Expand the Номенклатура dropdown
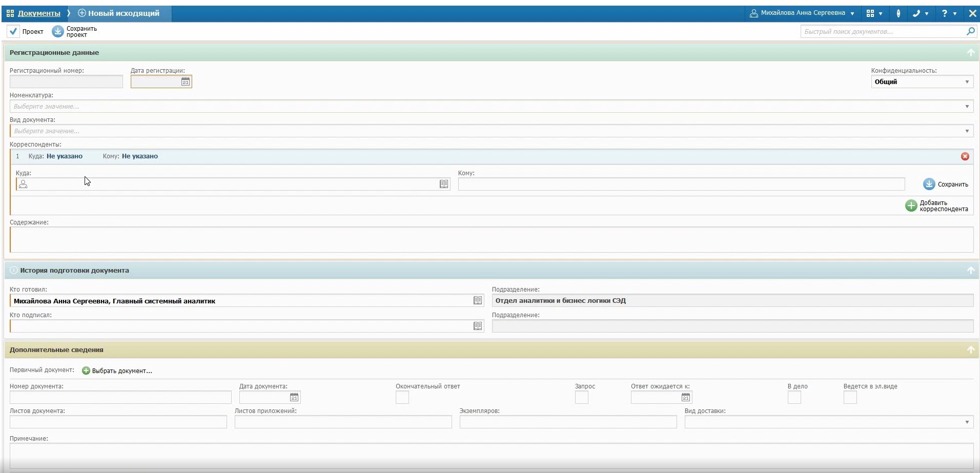This screenshot has height=473, width=980. click(x=967, y=107)
